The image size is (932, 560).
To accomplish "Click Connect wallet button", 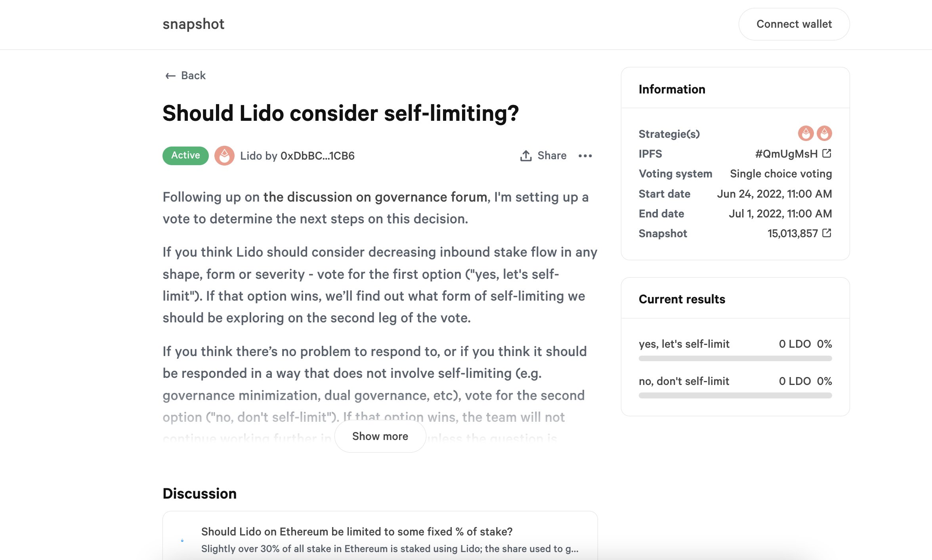I will click(x=794, y=24).
